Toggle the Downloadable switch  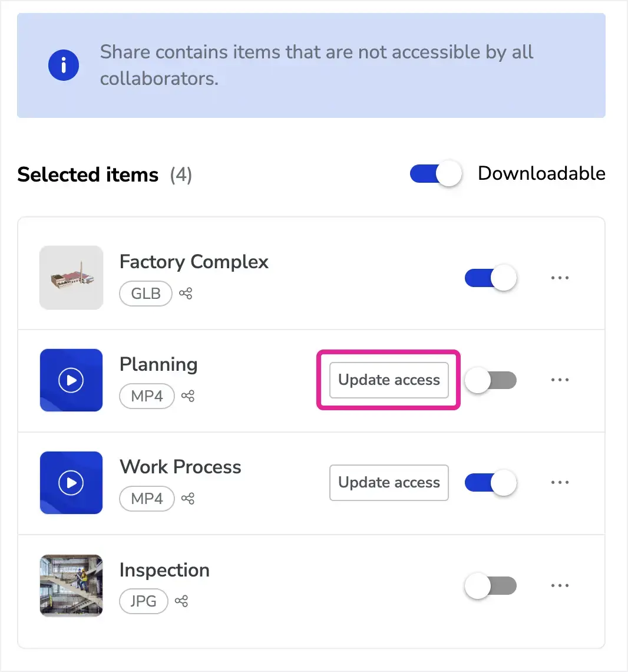436,173
